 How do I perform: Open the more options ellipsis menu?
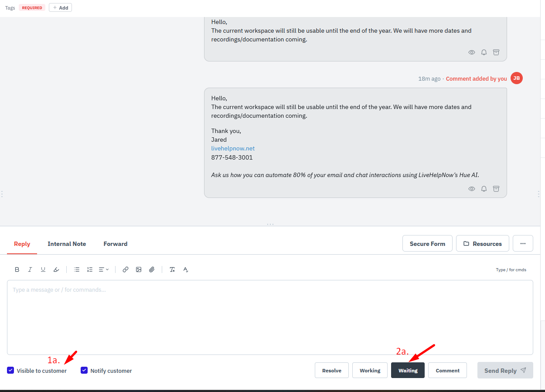pyautogui.click(x=523, y=244)
